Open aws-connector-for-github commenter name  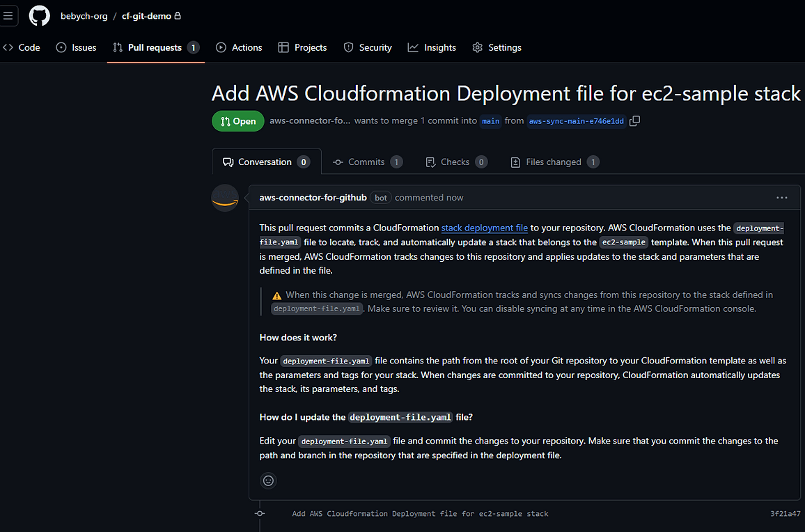[x=313, y=198]
